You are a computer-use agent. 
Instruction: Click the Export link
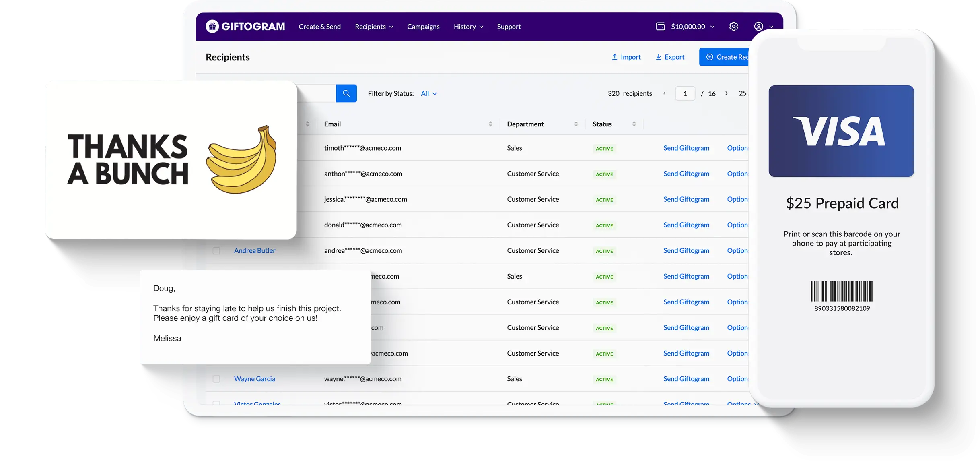coord(670,57)
